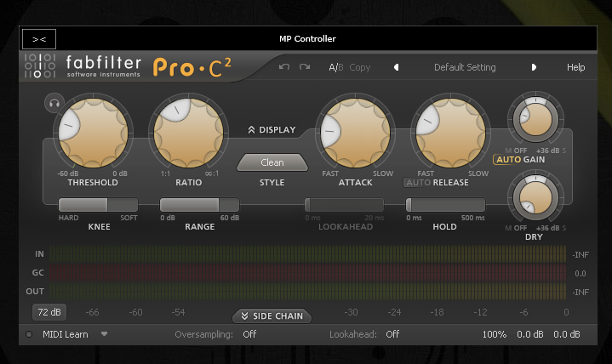Click the undo arrow
Image resolution: width=612 pixels, height=364 pixels.
pyautogui.click(x=284, y=67)
